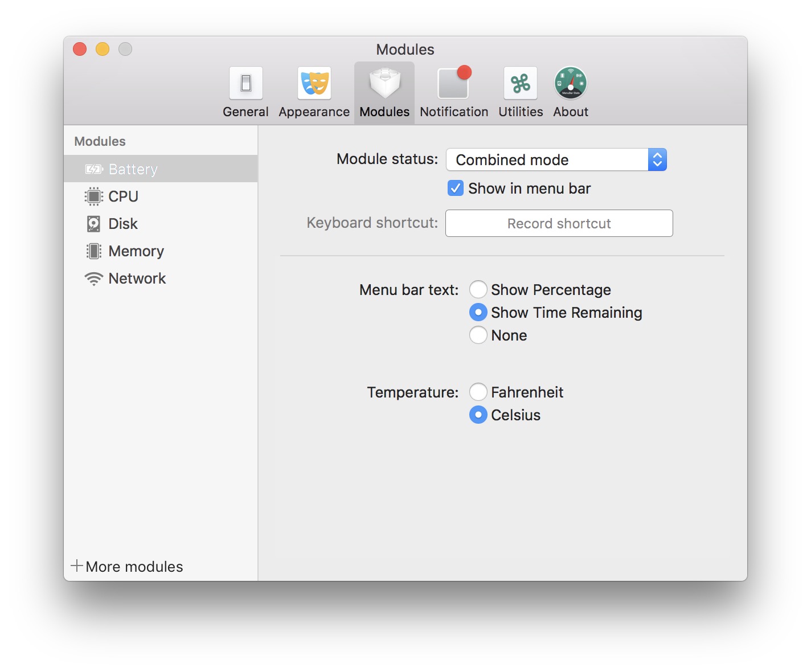Select the Disk module
Image resolution: width=811 pixels, height=672 pixels.
[x=122, y=223]
